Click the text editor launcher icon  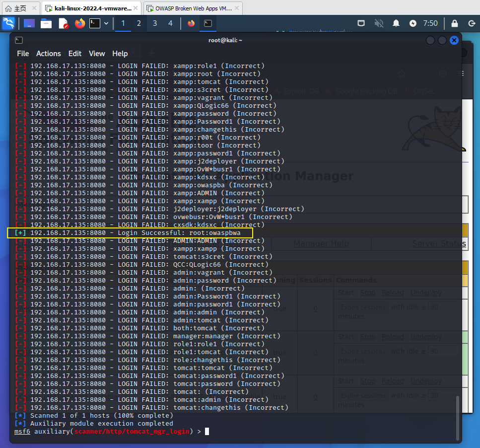coord(63,23)
